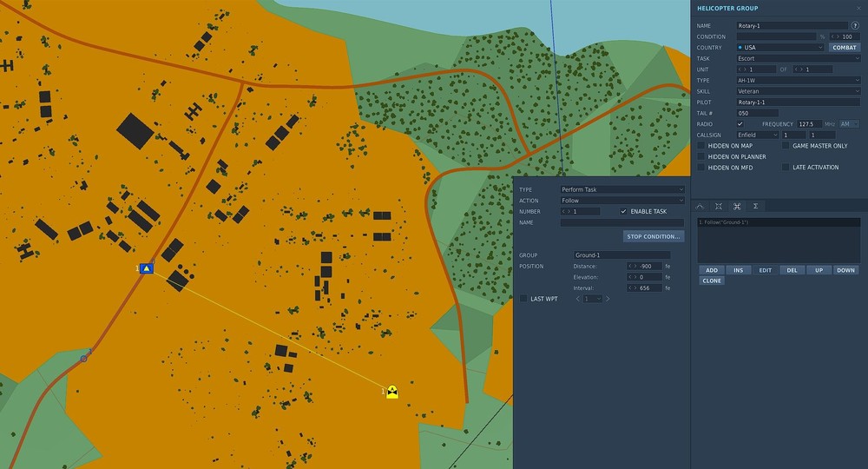Click the group NAME field Rotary-1
The height and width of the screenshot is (469, 868).
[792, 25]
